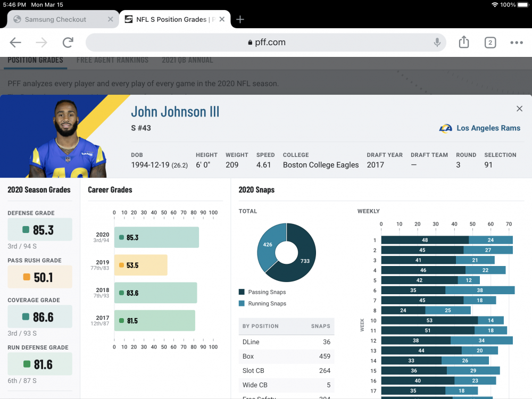Screen dimensions: 532x399
Task: Select the Coverage Grade 86.6 box
Action: 40,317
